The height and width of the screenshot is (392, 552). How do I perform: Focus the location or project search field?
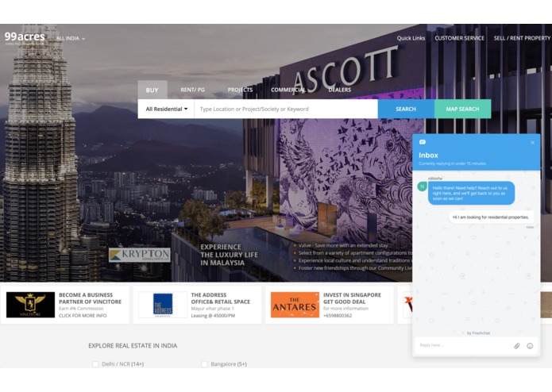pos(286,109)
